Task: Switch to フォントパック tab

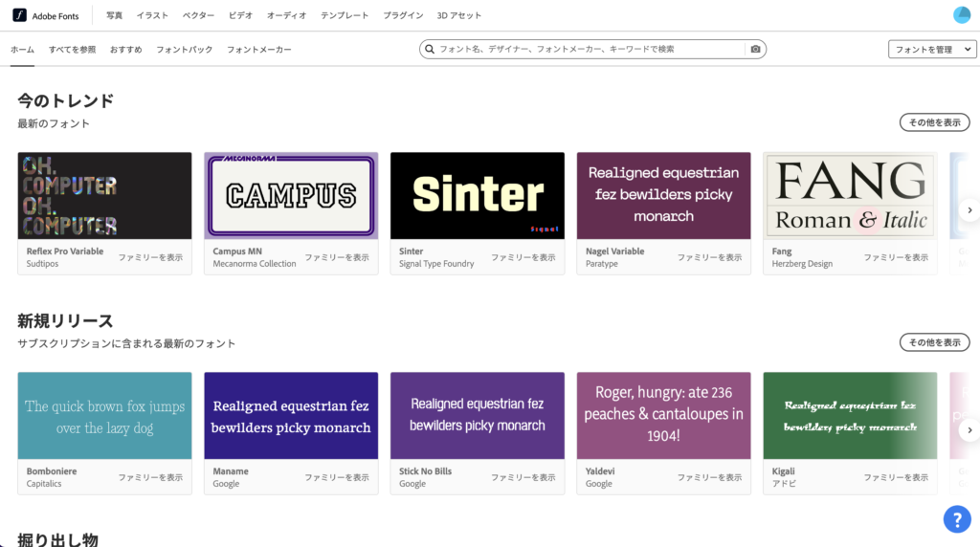Action: pos(185,50)
